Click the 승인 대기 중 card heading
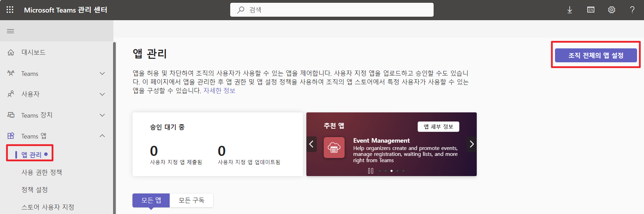The height and width of the screenshot is (214, 644). coord(167,127)
